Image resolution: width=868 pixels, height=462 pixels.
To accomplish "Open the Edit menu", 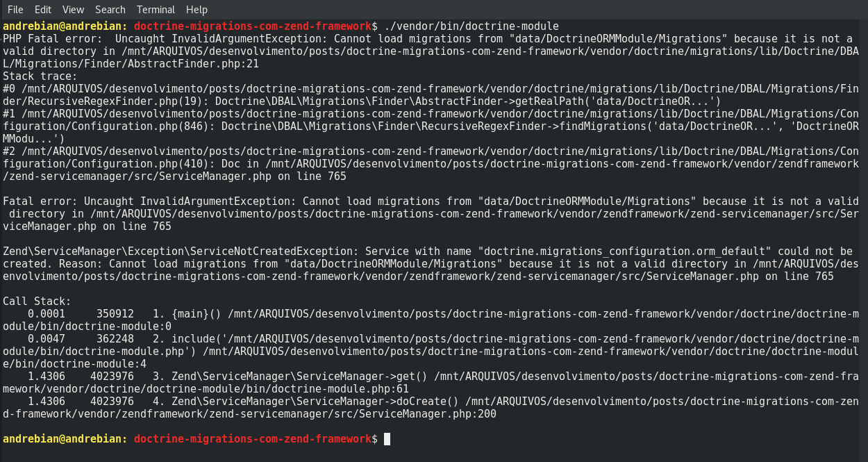I will pos(43,9).
